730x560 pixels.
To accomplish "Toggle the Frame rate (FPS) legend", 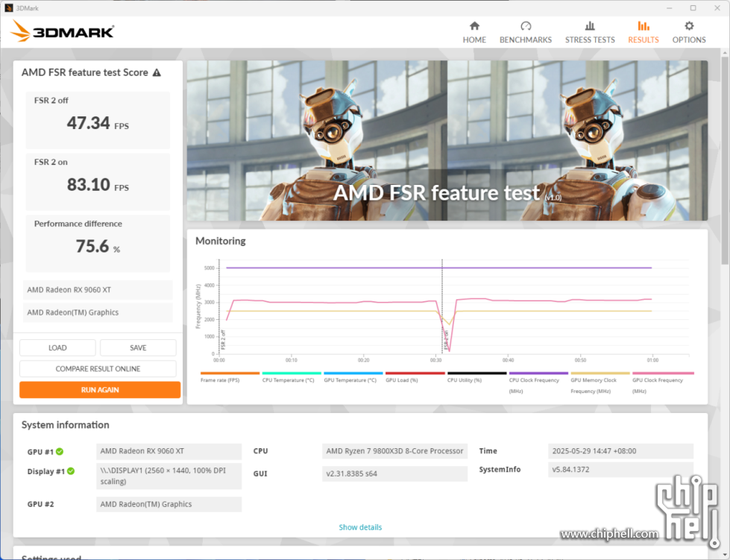I will 230,377.
